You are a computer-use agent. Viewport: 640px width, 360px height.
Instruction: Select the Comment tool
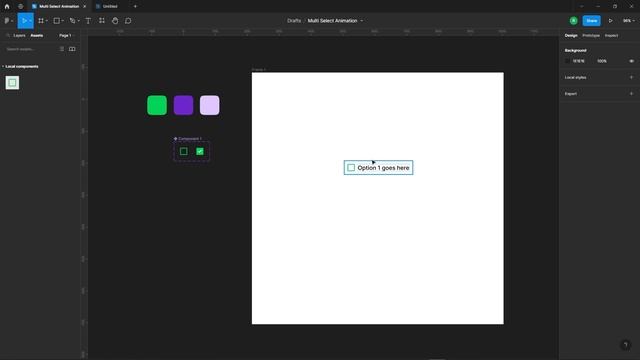point(128,20)
